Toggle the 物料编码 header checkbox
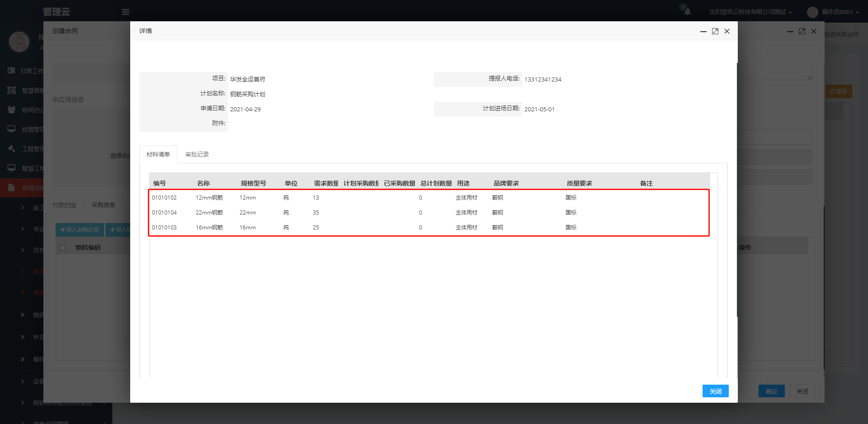Screen dimensions: 868x424 (x=63, y=248)
